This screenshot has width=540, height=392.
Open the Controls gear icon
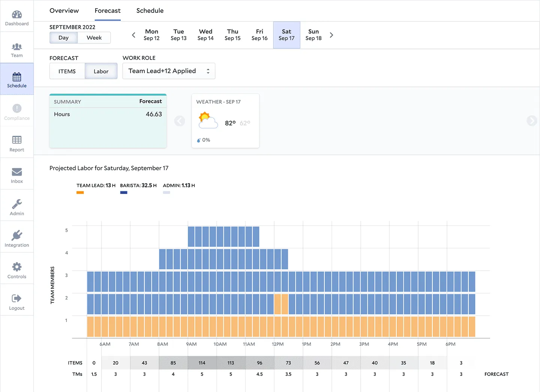[x=17, y=267]
